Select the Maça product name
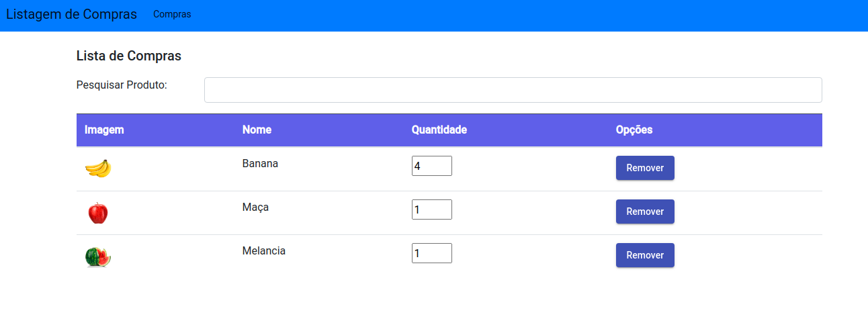This screenshot has width=868, height=327. (x=255, y=207)
